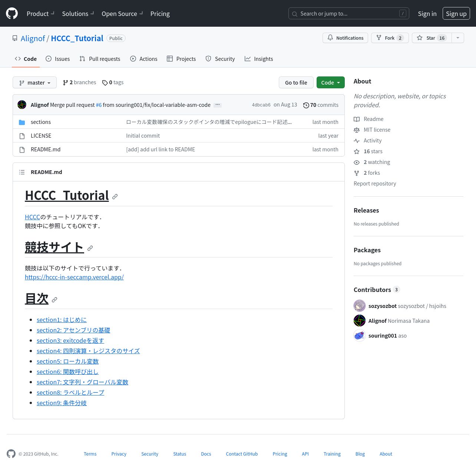View 70 commits history

click(321, 105)
